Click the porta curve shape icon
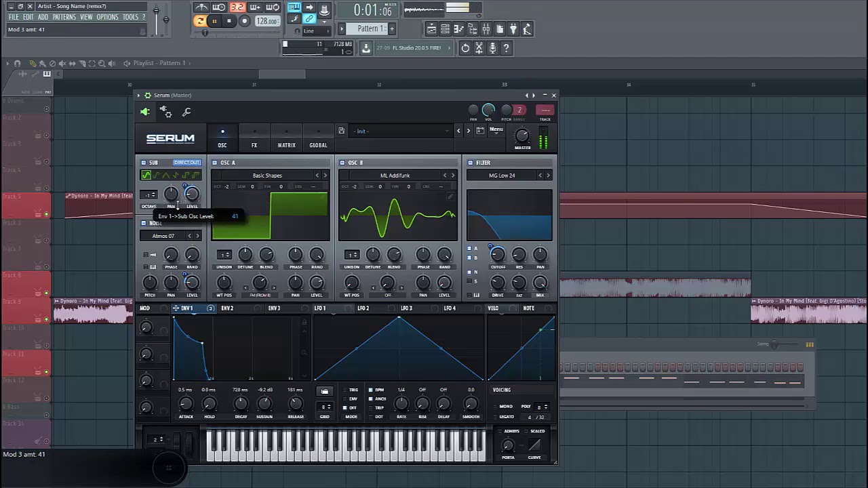Image resolution: width=868 pixels, height=488 pixels. [534, 445]
